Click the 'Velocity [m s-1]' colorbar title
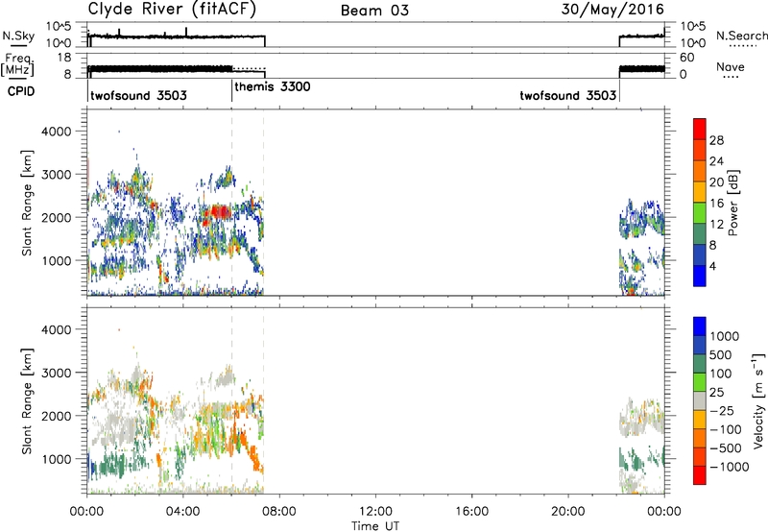This screenshot has width=768, height=532. pyautogui.click(x=758, y=400)
